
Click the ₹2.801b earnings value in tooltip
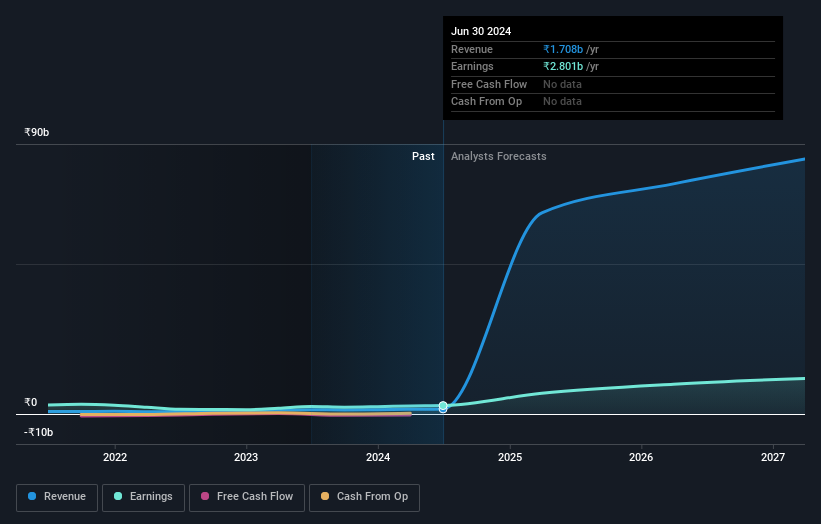coord(563,66)
